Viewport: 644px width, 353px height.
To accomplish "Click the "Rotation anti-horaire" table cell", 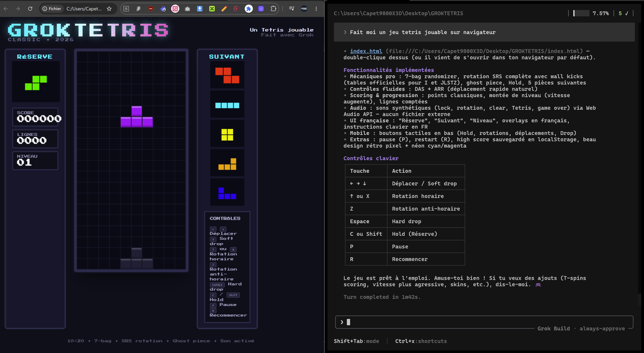I will [x=426, y=209].
